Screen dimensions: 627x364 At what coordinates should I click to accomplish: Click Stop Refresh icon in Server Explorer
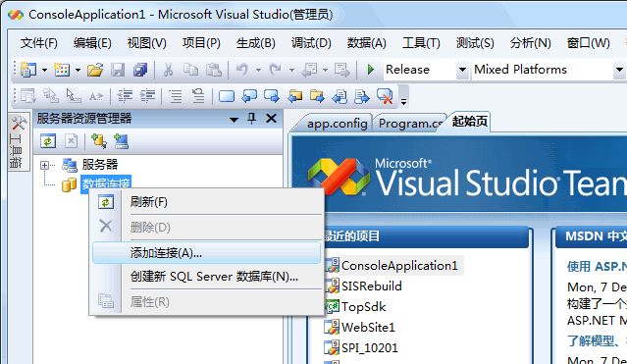(72, 141)
